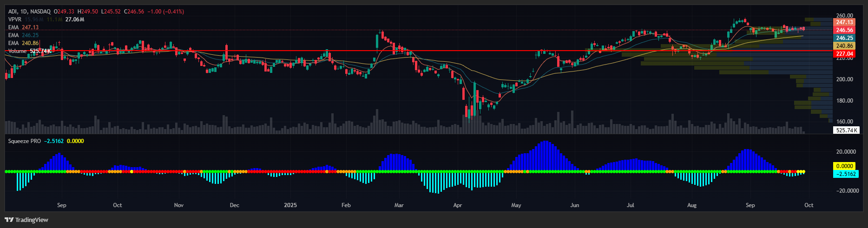The height and width of the screenshot is (228, 868).
Task: Click the yellow 240.86 EMA price label
Action: (x=844, y=46)
